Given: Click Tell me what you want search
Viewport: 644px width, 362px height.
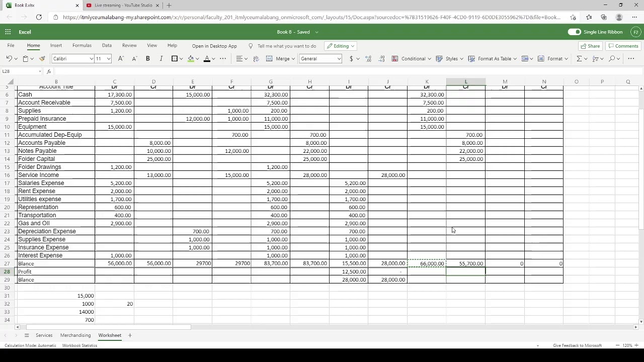Looking at the screenshot, I should coord(287,46).
